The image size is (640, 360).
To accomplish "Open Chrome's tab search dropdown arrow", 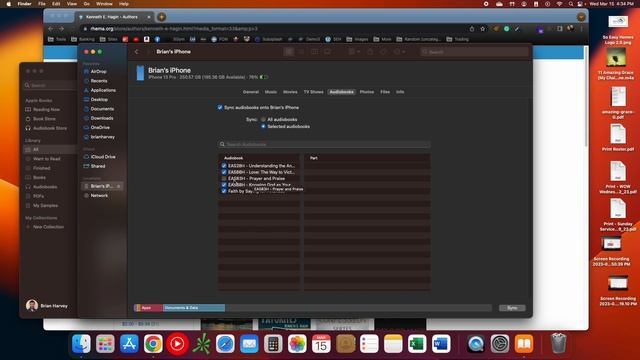I will coord(581,17).
